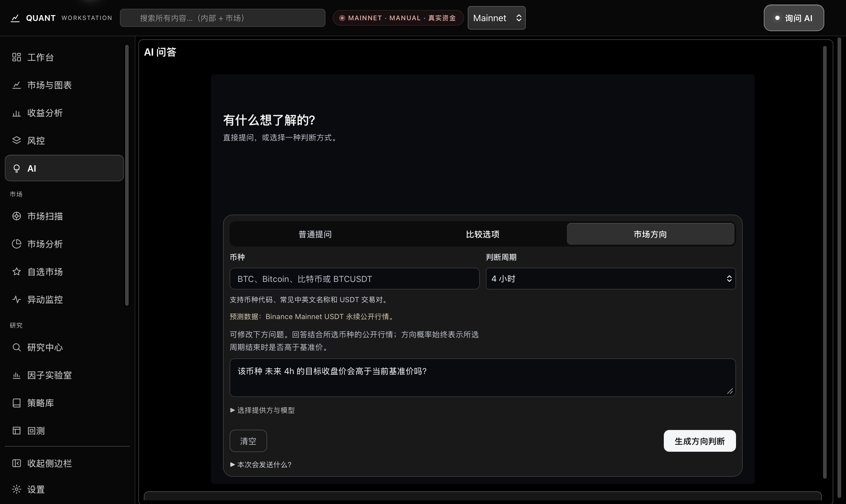
Task: Click the 清空 button
Action: (248, 441)
